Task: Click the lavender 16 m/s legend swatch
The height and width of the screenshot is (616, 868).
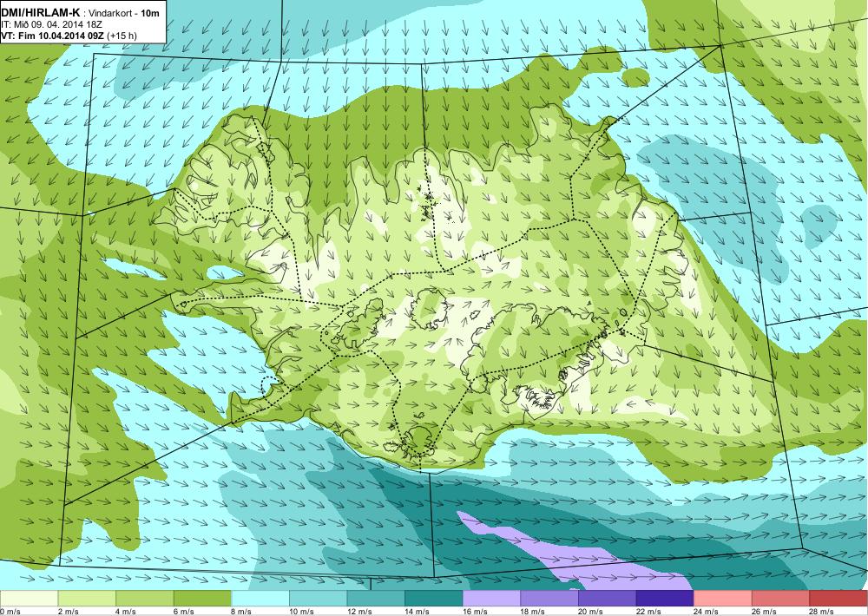Action: coord(491,599)
